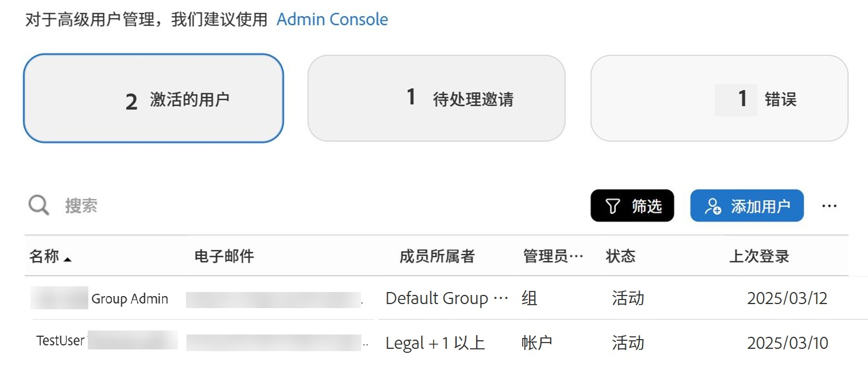Select the 激活的用户 card
The height and width of the screenshot is (389, 868).
click(x=154, y=98)
